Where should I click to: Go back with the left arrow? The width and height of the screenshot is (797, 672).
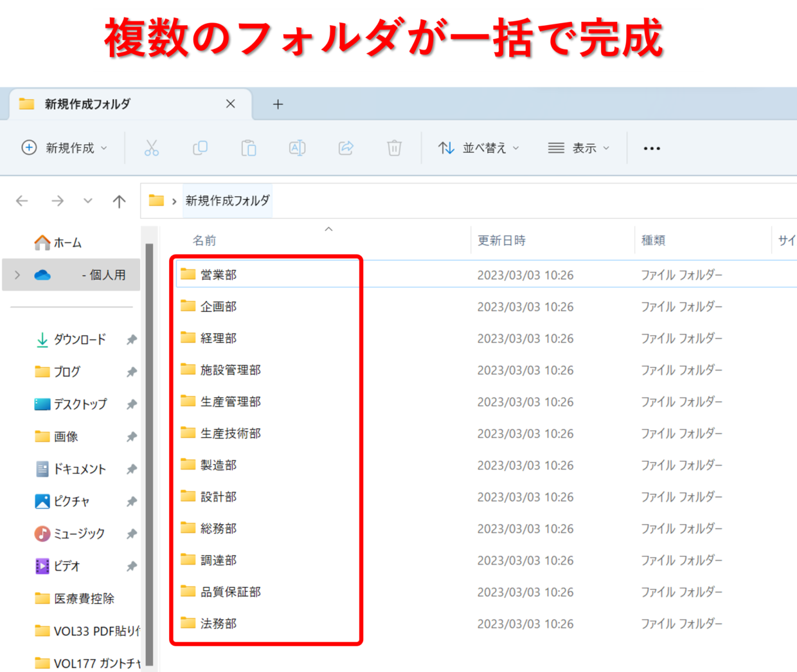pos(22,201)
